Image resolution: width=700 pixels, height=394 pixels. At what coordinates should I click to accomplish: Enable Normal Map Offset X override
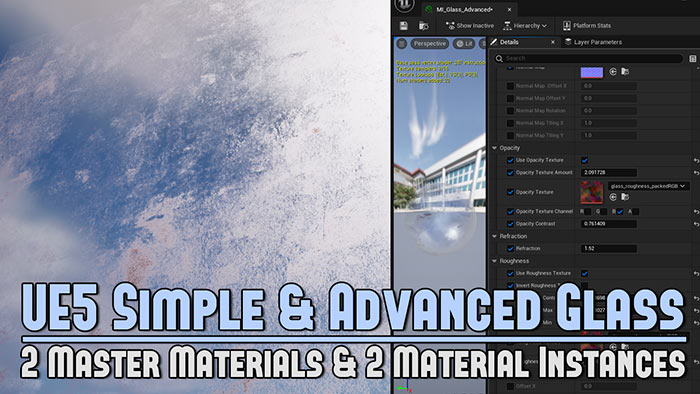pyautogui.click(x=510, y=86)
